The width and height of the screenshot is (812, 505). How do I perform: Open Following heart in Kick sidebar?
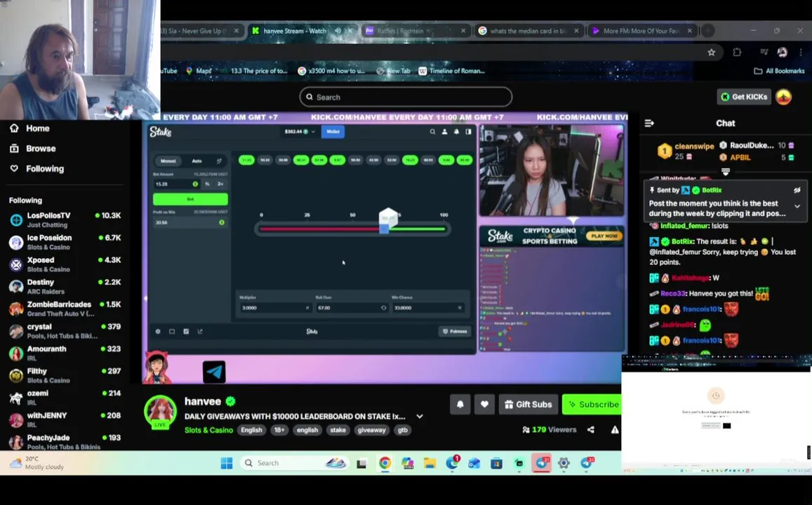(36, 168)
